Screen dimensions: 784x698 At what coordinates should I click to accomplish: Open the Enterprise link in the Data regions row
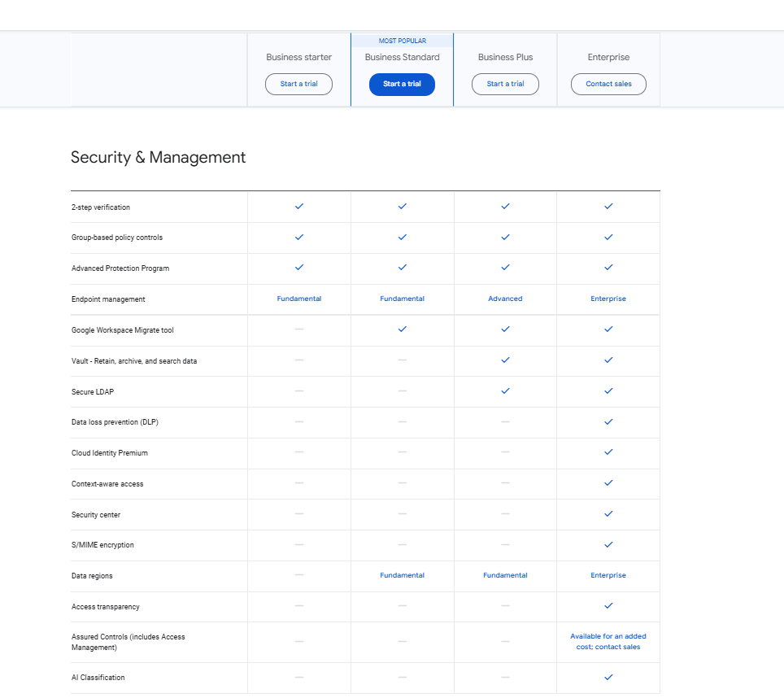pyautogui.click(x=608, y=575)
